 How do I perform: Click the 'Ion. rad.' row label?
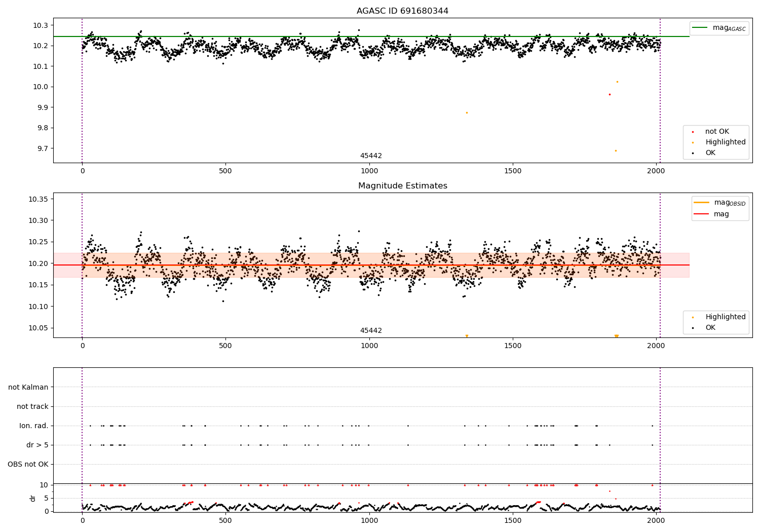click(x=34, y=426)
